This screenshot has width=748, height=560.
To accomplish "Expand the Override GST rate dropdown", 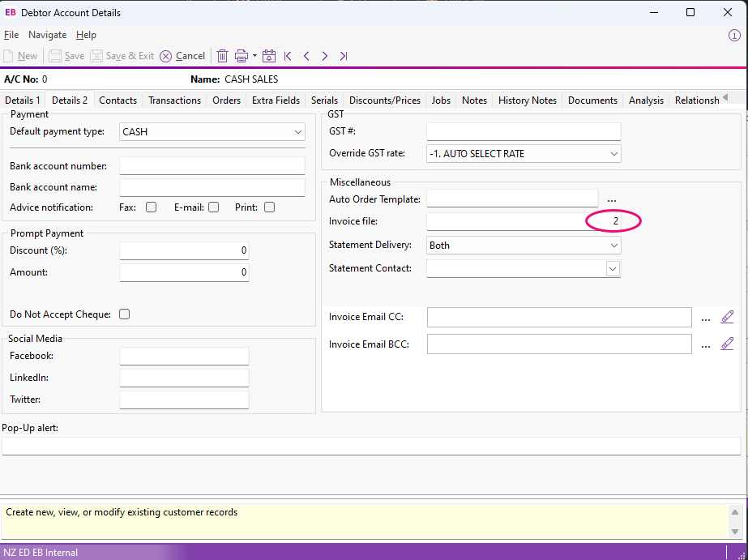I will click(613, 153).
